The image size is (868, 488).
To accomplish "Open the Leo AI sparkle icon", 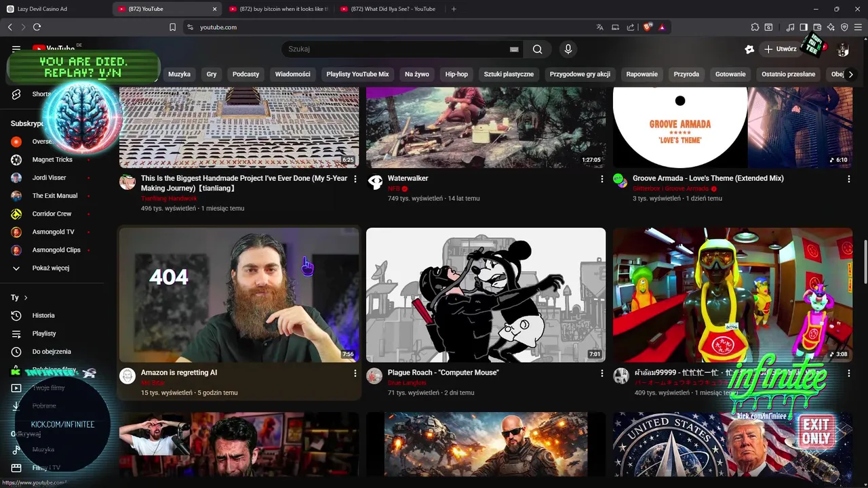I will pos(831,27).
